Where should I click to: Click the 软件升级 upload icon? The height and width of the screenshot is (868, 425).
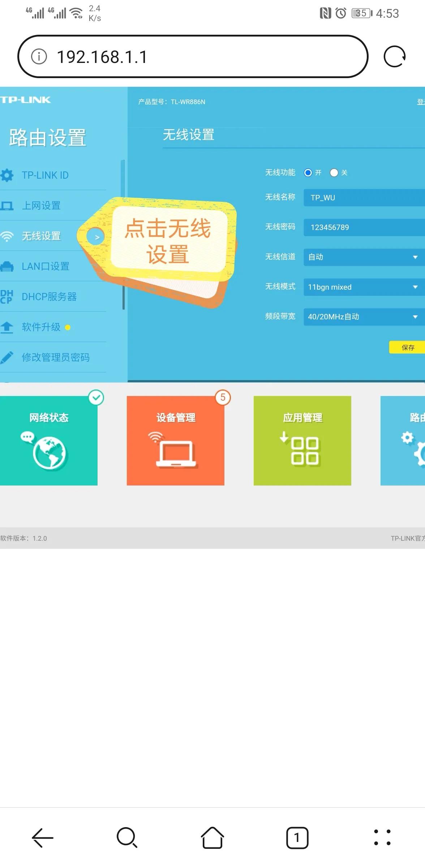coord(7,327)
